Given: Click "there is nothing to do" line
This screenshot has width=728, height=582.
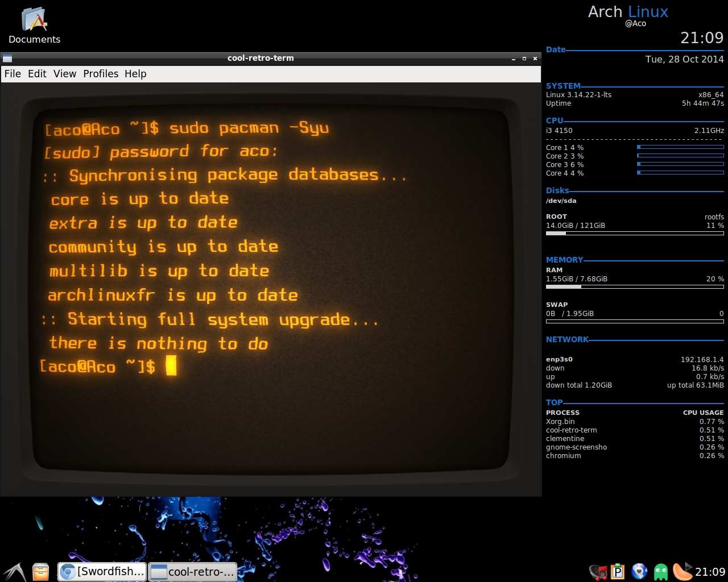Looking at the screenshot, I should click(159, 343).
